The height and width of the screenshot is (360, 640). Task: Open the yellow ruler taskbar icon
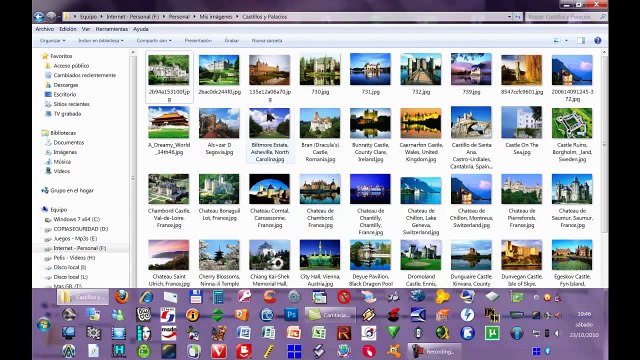(x=269, y=351)
